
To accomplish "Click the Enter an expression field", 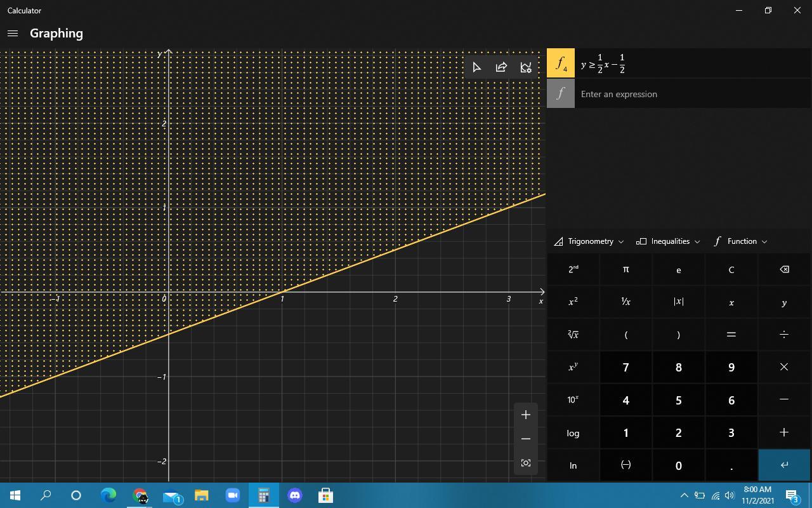I will pos(691,94).
